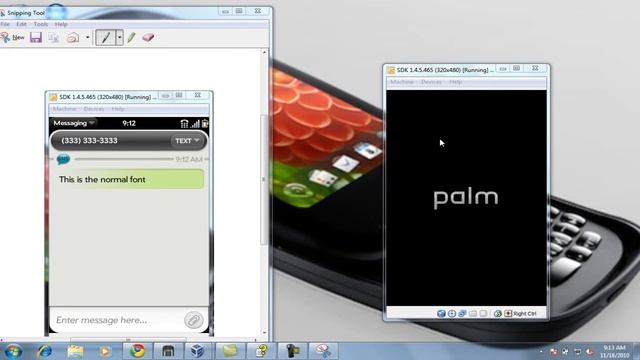Copy the snip using the Copy icon
Screen dimensions: 640x360
(x=53, y=38)
